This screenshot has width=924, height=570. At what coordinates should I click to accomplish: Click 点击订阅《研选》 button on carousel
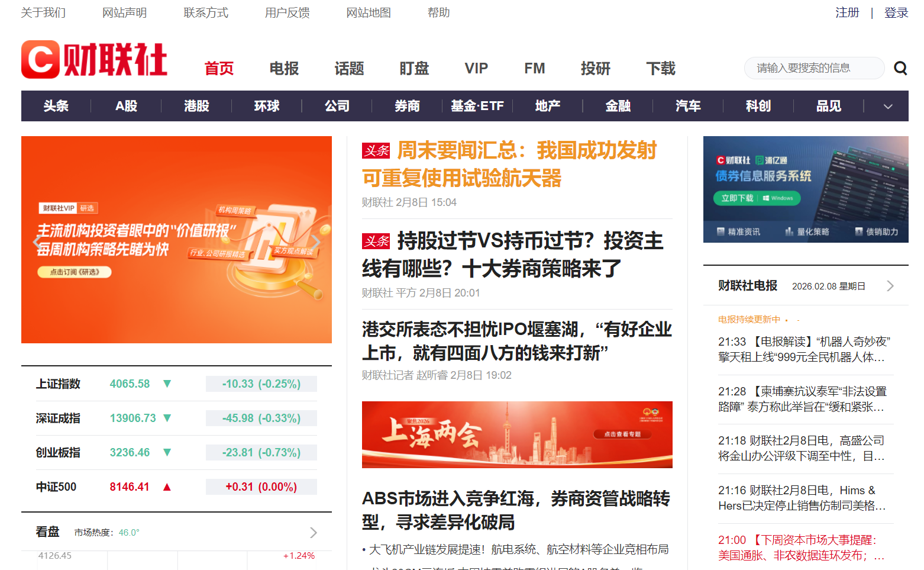coord(75,272)
